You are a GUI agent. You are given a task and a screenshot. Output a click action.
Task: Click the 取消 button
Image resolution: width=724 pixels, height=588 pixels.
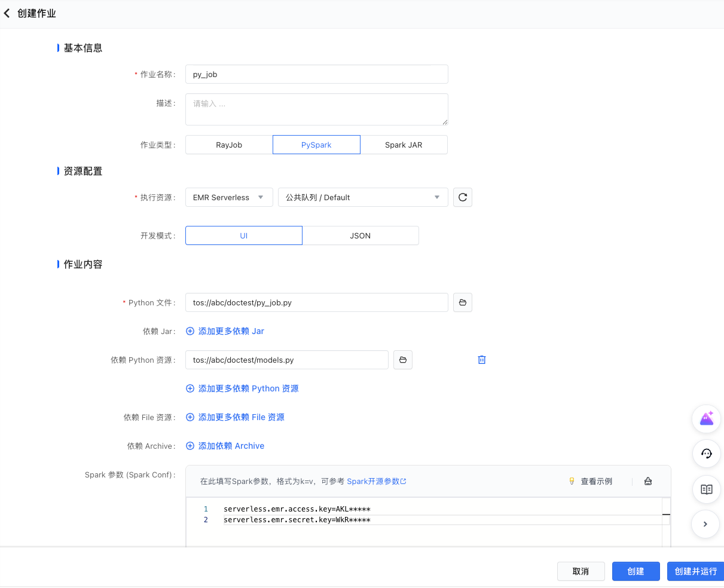click(581, 571)
